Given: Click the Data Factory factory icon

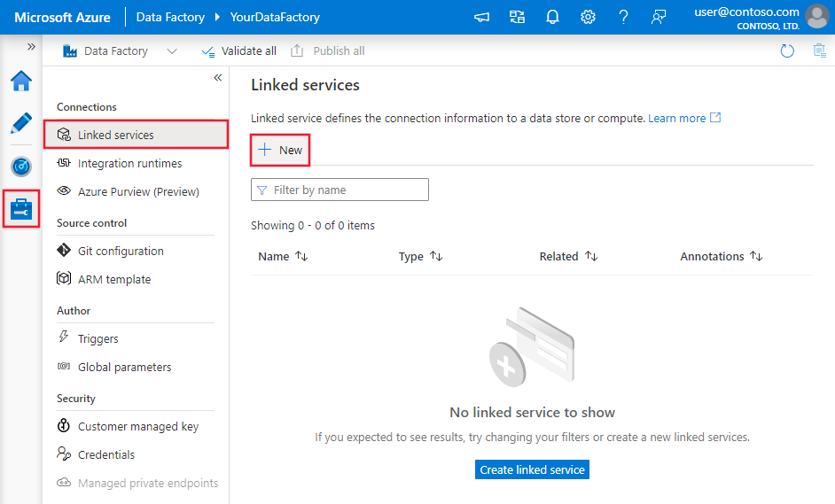Looking at the screenshot, I should [x=70, y=50].
